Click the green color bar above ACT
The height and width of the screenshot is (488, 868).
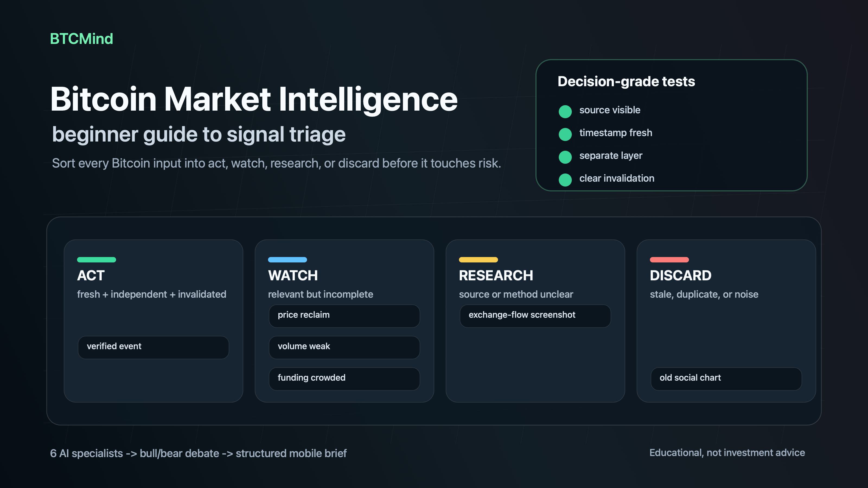click(96, 260)
